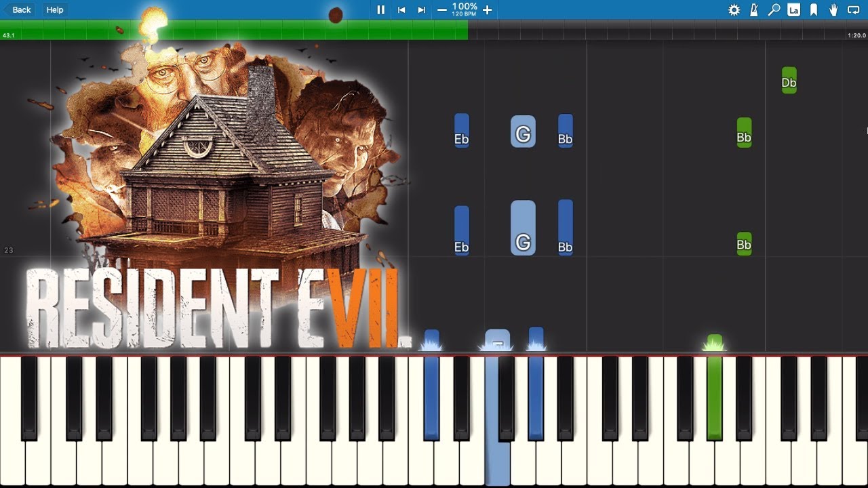The image size is (868, 488).
Task: Click the 1:20.0 total time label
Action: pos(856,35)
